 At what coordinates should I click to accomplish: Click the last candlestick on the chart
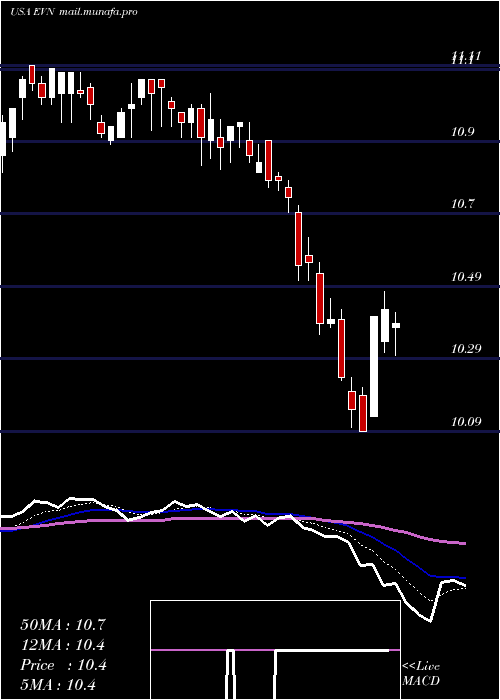396,333
